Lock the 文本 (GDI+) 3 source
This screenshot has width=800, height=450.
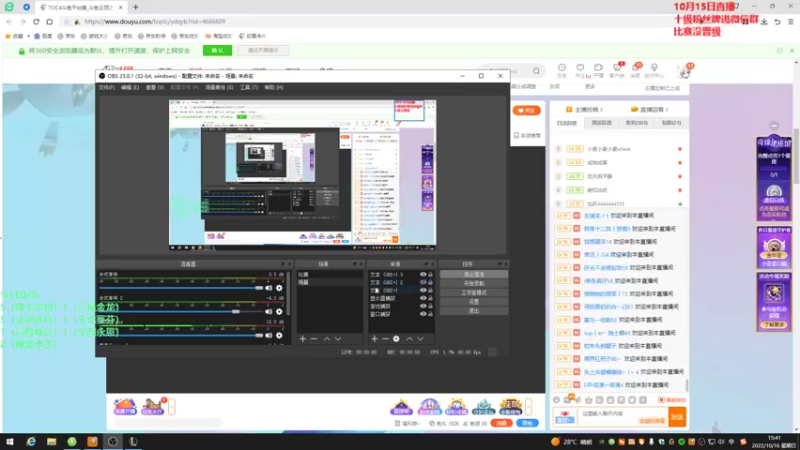pyautogui.click(x=430, y=274)
